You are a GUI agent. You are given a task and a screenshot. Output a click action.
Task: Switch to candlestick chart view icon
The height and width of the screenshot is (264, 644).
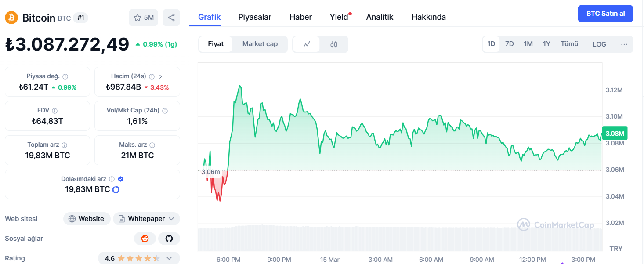click(334, 44)
